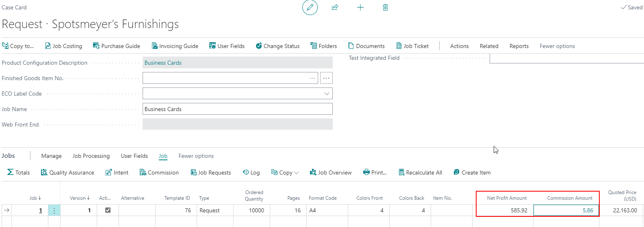Open Intent action
644x227 pixels.
[x=117, y=172]
